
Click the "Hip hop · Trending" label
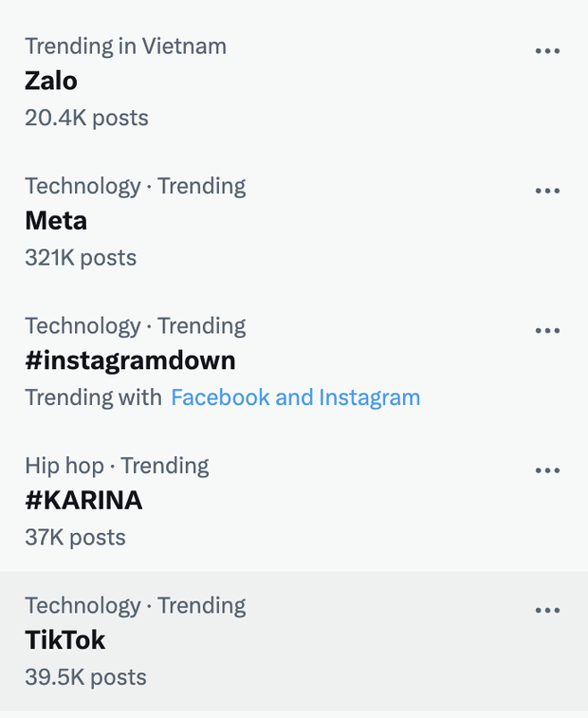(x=117, y=466)
